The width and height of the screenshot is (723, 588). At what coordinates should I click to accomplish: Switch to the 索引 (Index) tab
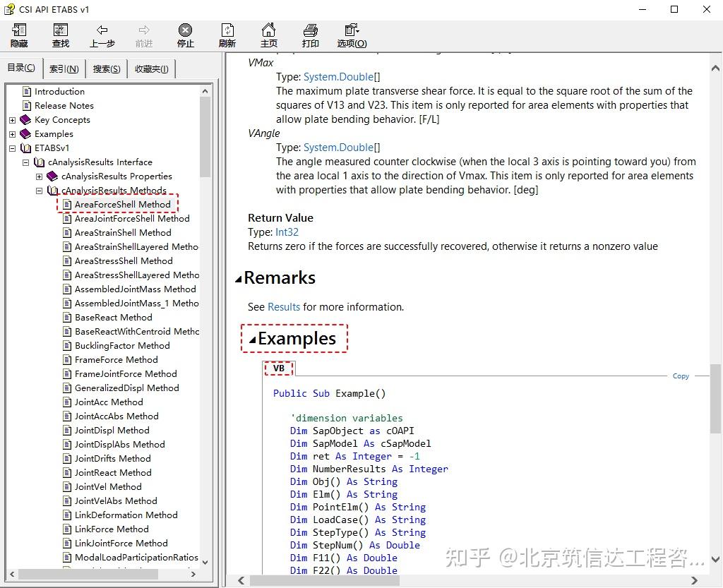point(64,68)
